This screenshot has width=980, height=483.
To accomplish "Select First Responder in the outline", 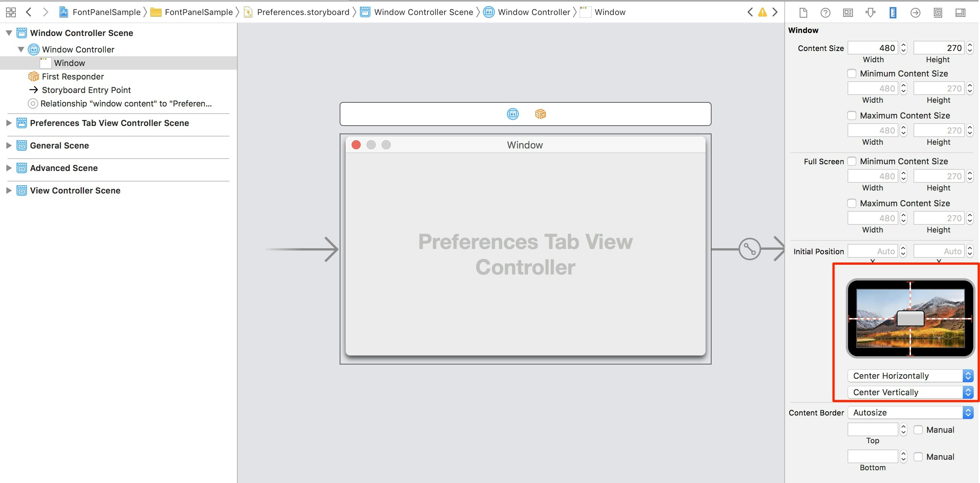I will (x=73, y=76).
